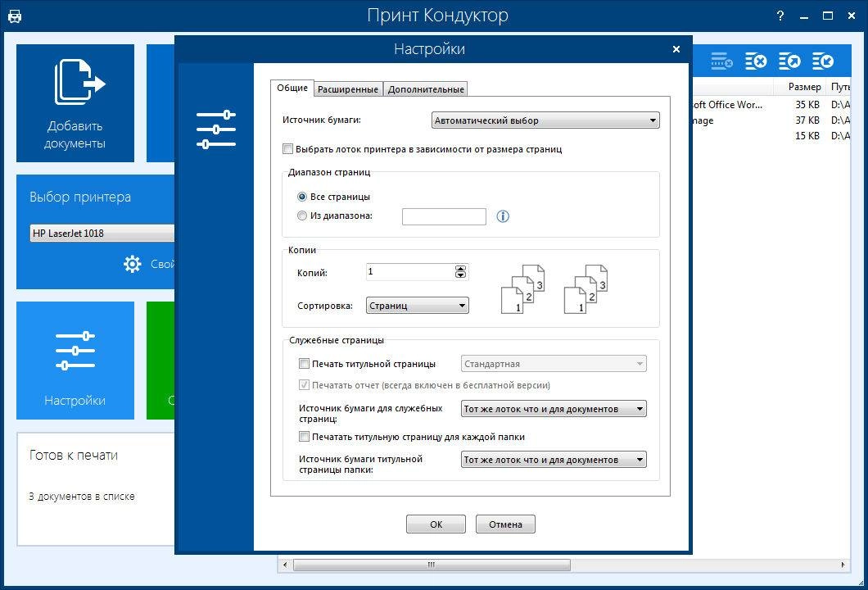Click the clear list icon with X
Image resolution: width=868 pixels, height=590 pixels.
[756, 61]
